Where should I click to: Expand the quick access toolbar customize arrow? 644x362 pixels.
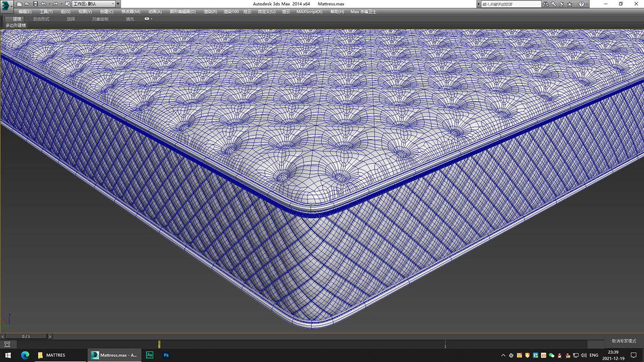[118, 4]
